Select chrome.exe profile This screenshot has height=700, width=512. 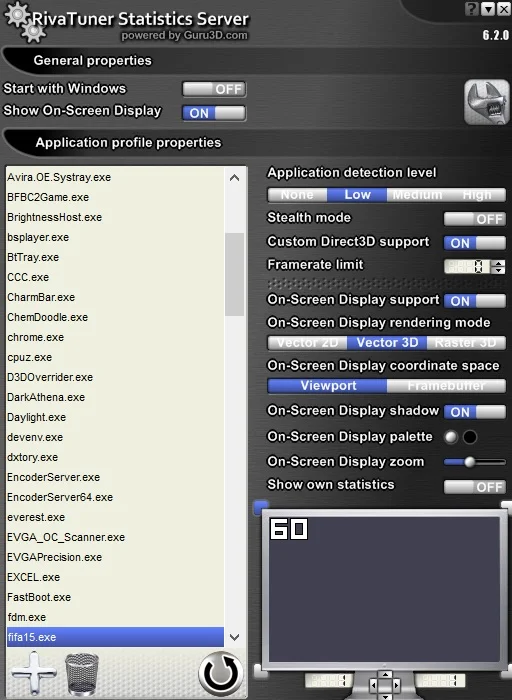(115, 338)
